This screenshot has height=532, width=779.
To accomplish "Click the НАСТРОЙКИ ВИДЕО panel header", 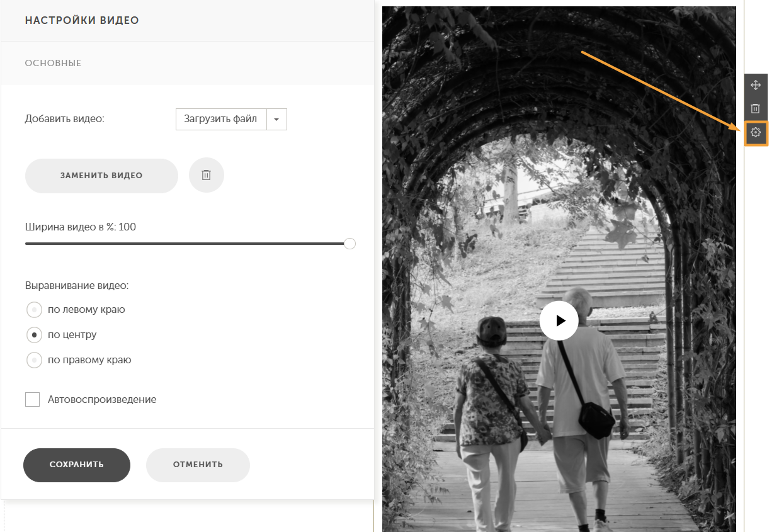I will (82, 20).
